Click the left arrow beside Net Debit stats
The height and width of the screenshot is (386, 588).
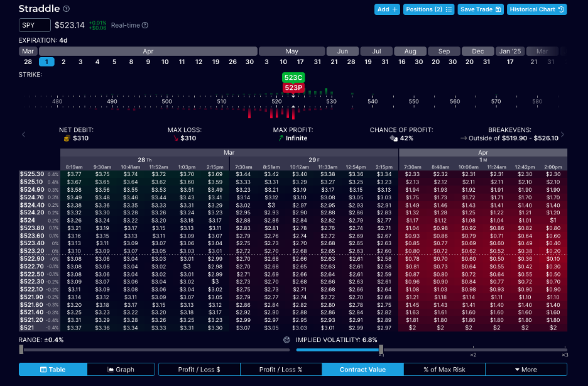click(x=24, y=134)
